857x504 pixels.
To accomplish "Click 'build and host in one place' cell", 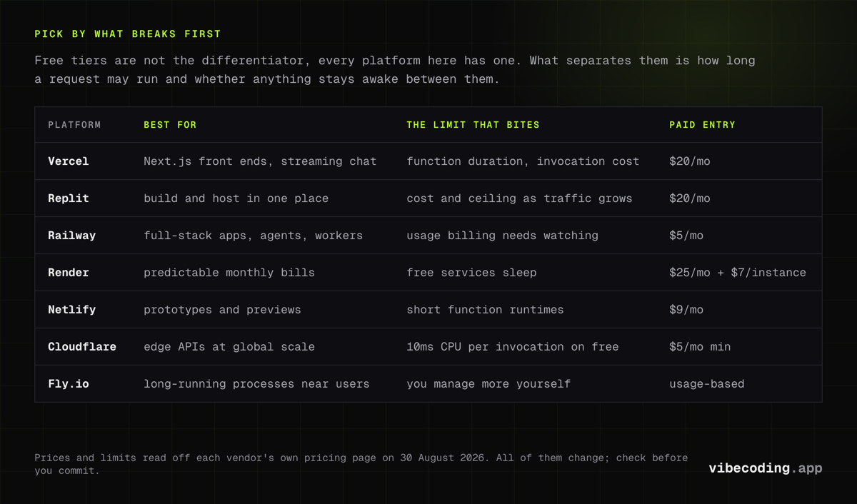I will point(236,198).
